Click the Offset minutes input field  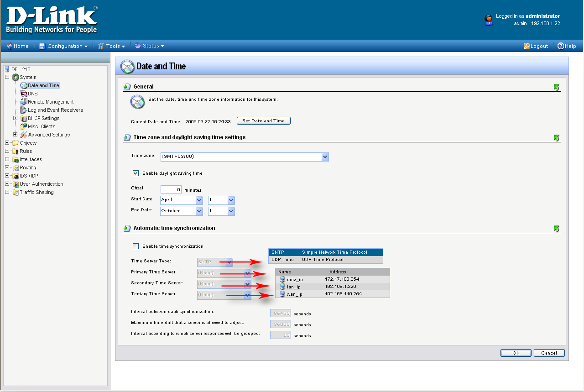coord(171,189)
